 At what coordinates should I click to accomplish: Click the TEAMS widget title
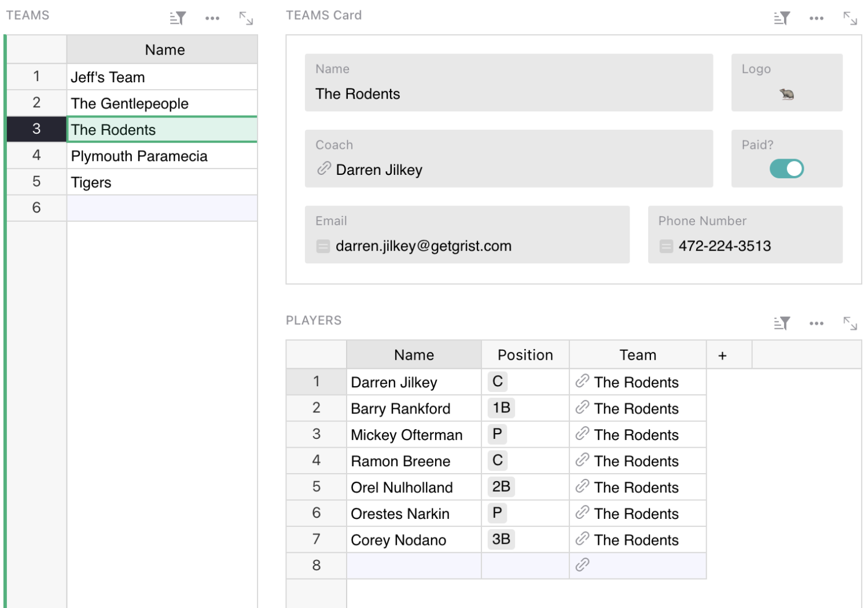coord(28,16)
